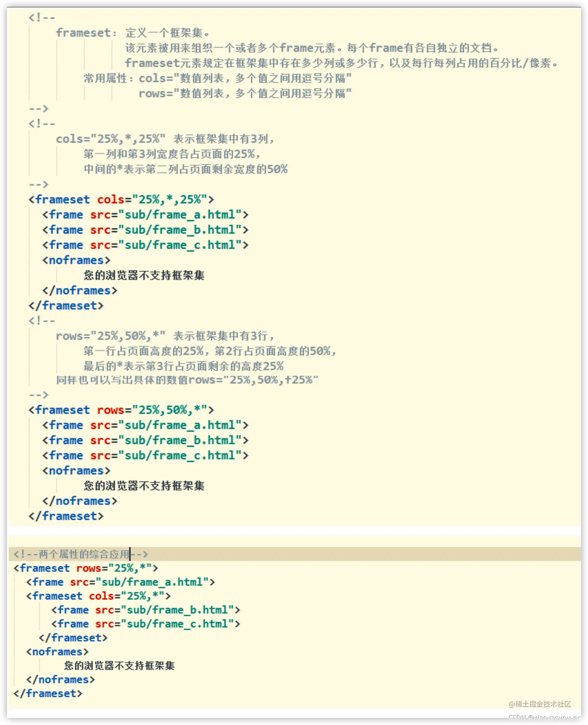Click the highlighted comment "<!--两个属性的综合应用-->"

(81, 554)
